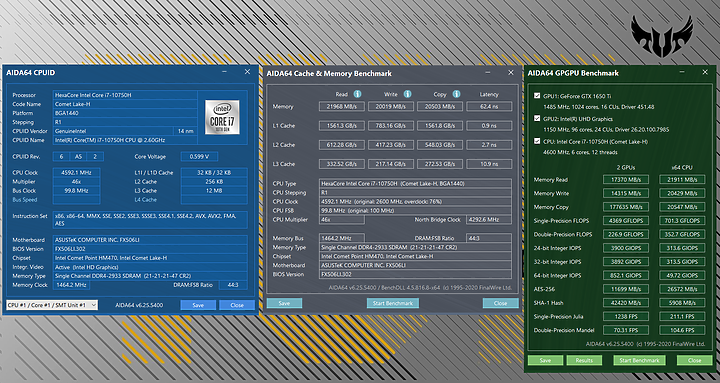Click Memory Latency value 62.4 ns

click(489, 107)
